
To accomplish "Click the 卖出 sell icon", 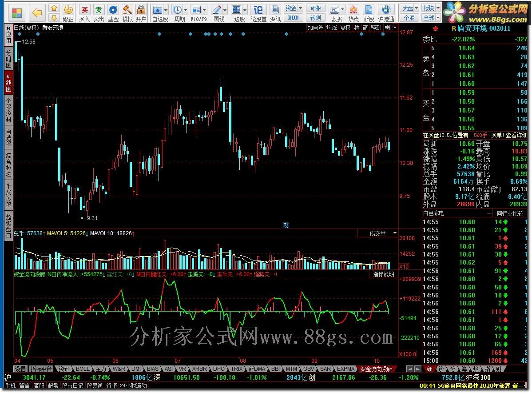I will [99, 13].
